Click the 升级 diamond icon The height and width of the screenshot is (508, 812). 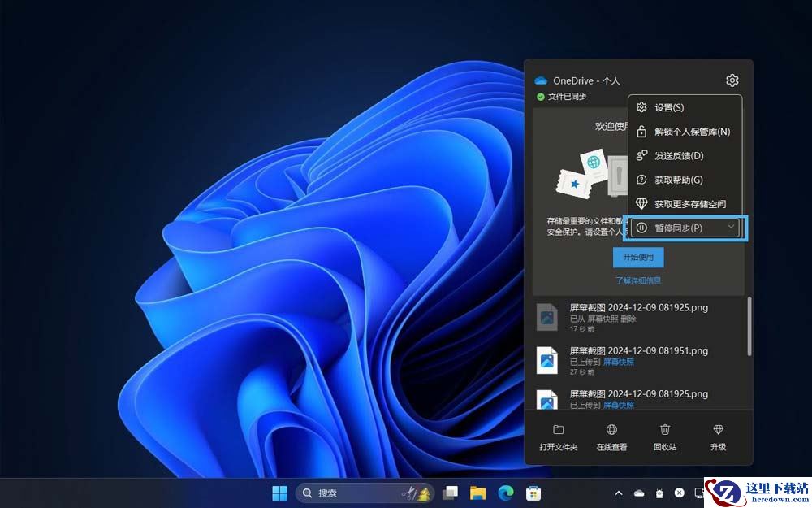coord(719,430)
